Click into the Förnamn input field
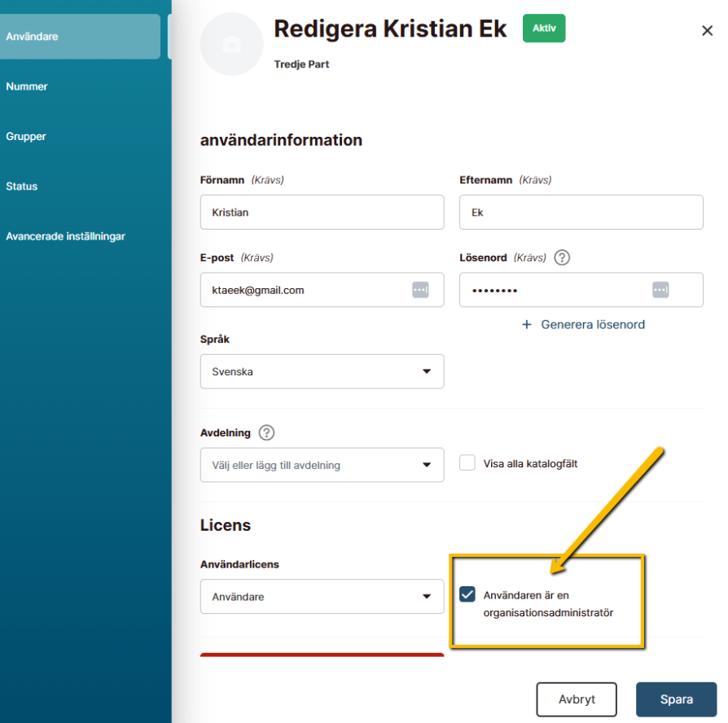728x723 pixels. click(x=322, y=213)
